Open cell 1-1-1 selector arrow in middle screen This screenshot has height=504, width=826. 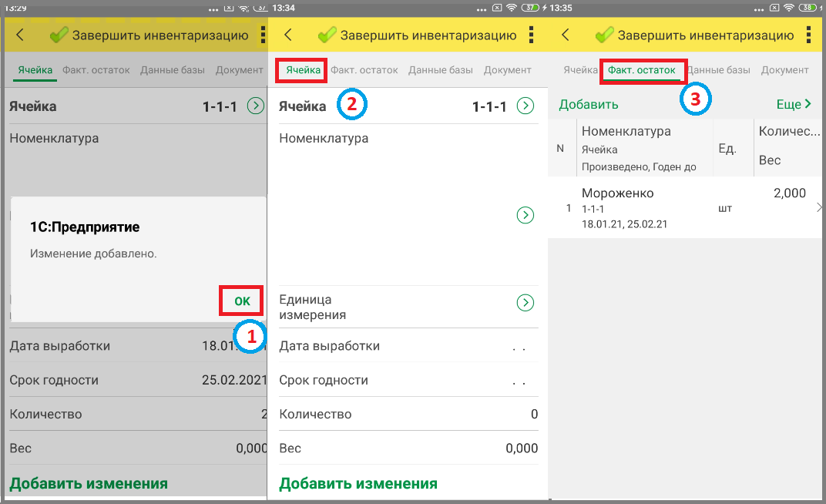pos(525,106)
